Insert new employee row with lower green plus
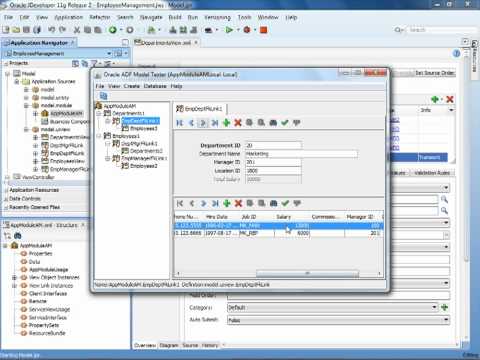 tap(227, 203)
